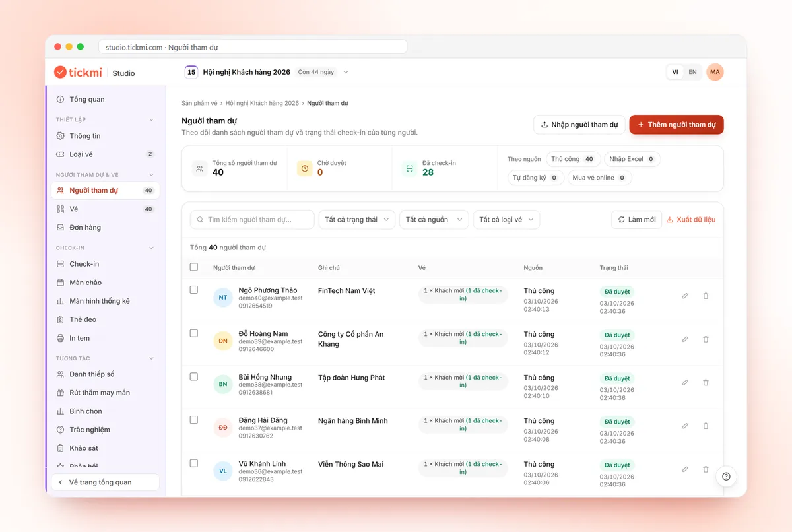792x532 pixels.
Task: Refresh the list with Làm mới
Action: click(x=636, y=220)
